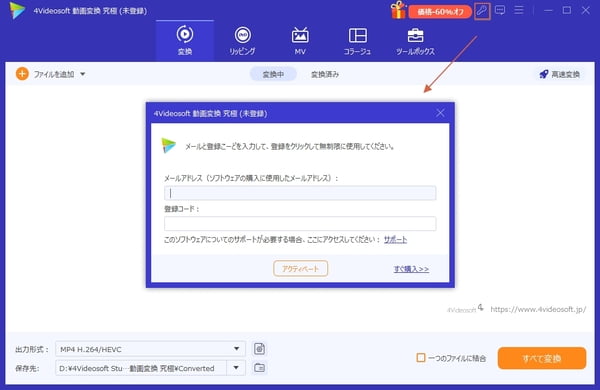The image size is (600, 390).
Task: Select the 変換中 sub-tab
Action: 273,74
